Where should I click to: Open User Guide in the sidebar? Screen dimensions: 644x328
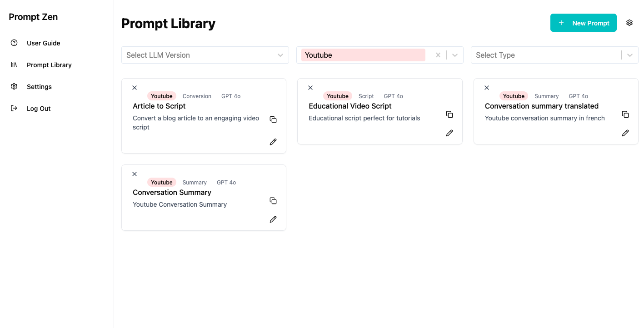43,43
